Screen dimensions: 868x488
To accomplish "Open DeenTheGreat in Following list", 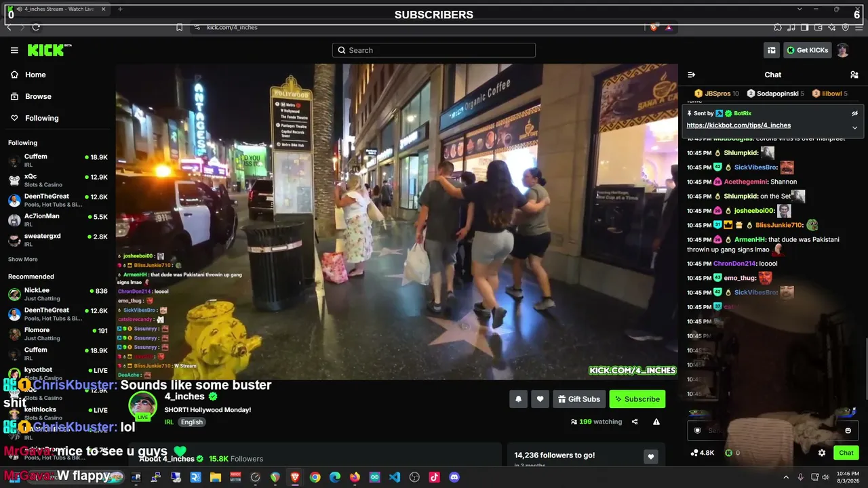I will click(x=58, y=200).
